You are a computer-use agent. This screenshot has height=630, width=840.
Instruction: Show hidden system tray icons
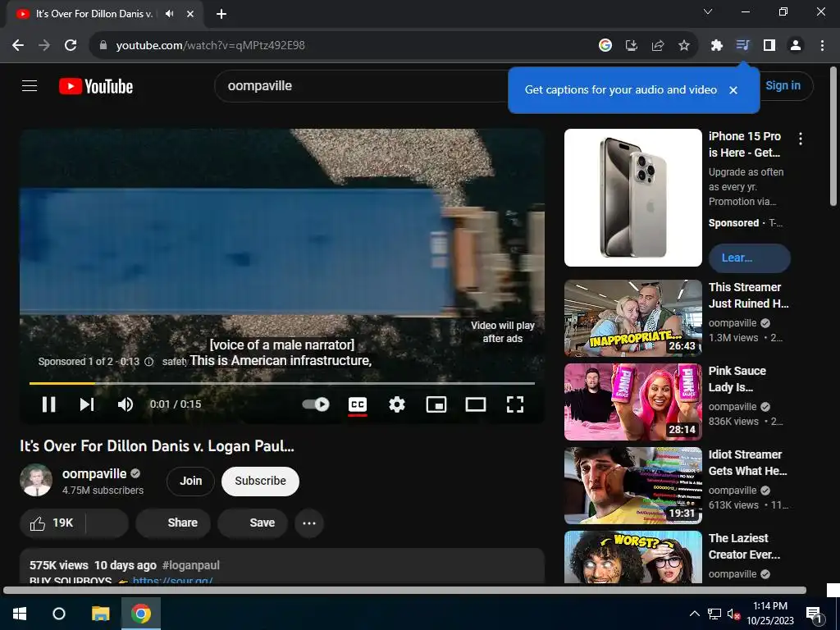(694, 614)
